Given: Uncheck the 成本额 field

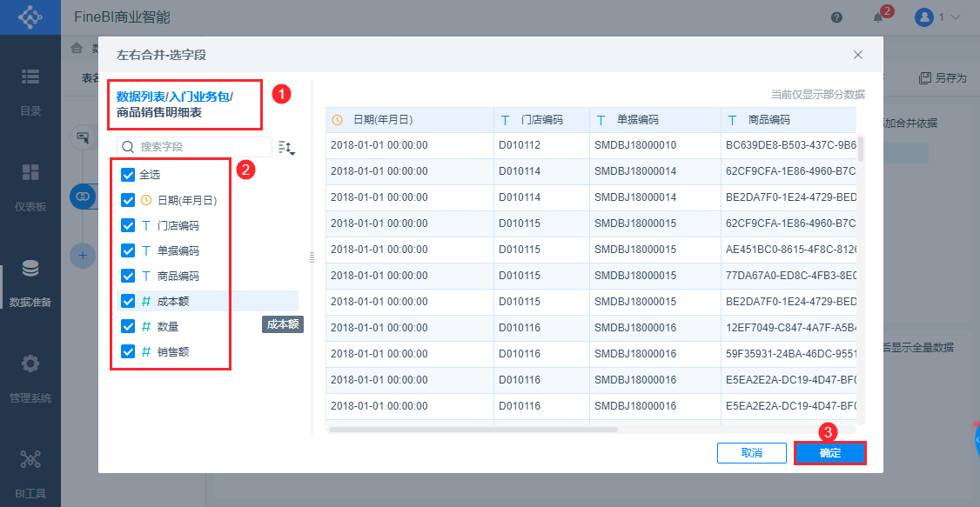Looking at the screenshot, I should tap(128, 301).
